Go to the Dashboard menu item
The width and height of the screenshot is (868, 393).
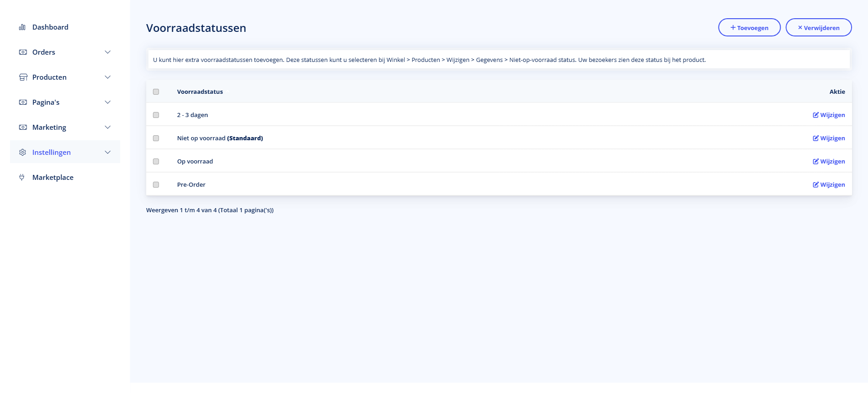coord(50,27)
